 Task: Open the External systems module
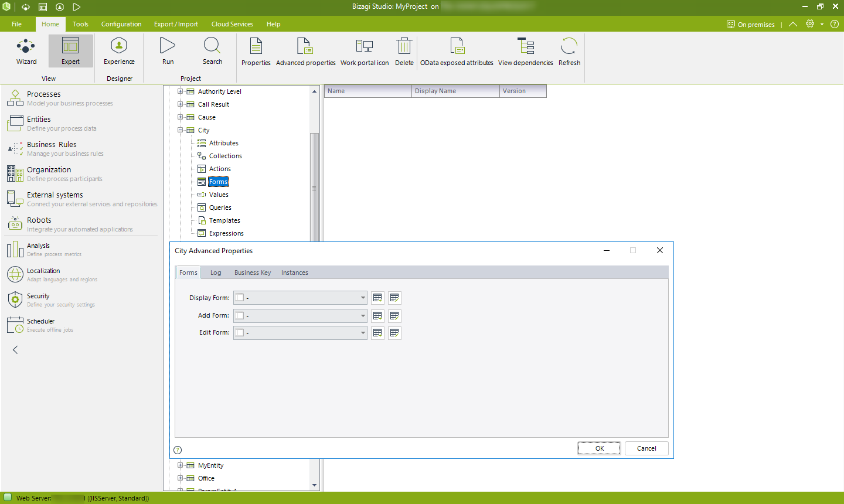[x=82, y=199]
